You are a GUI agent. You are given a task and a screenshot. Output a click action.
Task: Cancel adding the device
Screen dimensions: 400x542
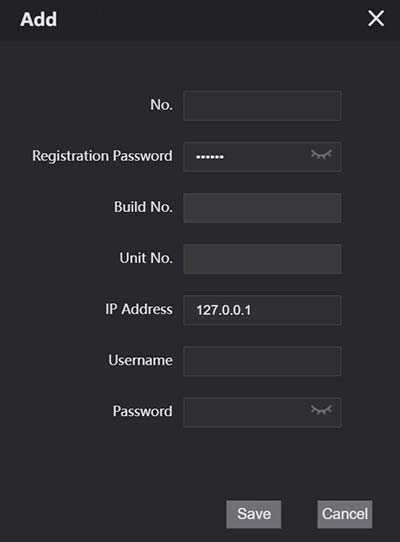point(345,514)
